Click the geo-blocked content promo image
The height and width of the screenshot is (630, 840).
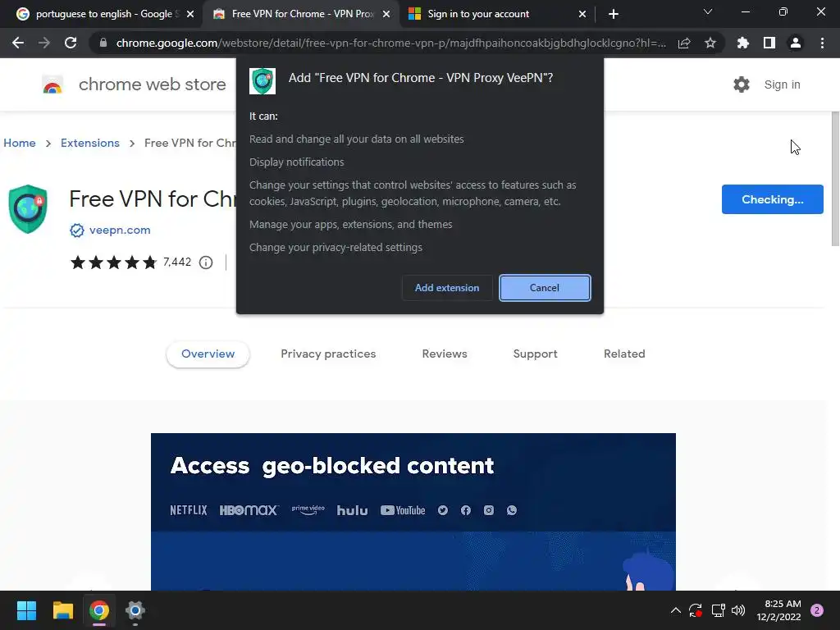413,512
